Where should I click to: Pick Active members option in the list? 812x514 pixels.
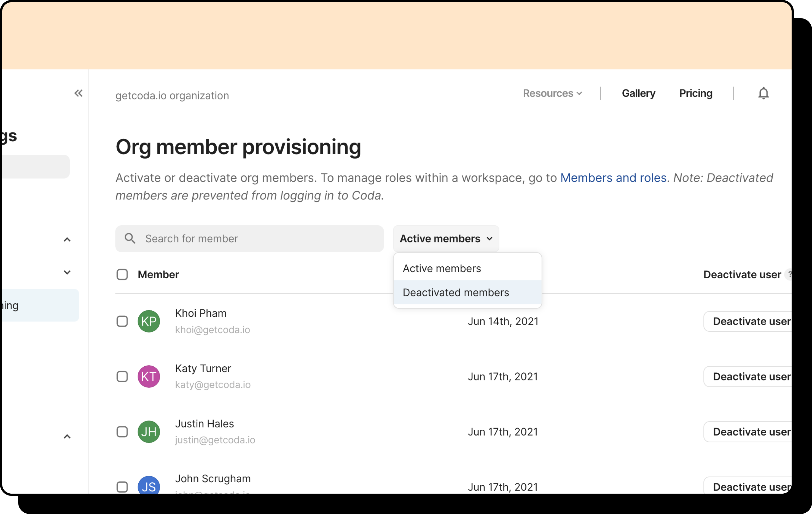(442, 269)
